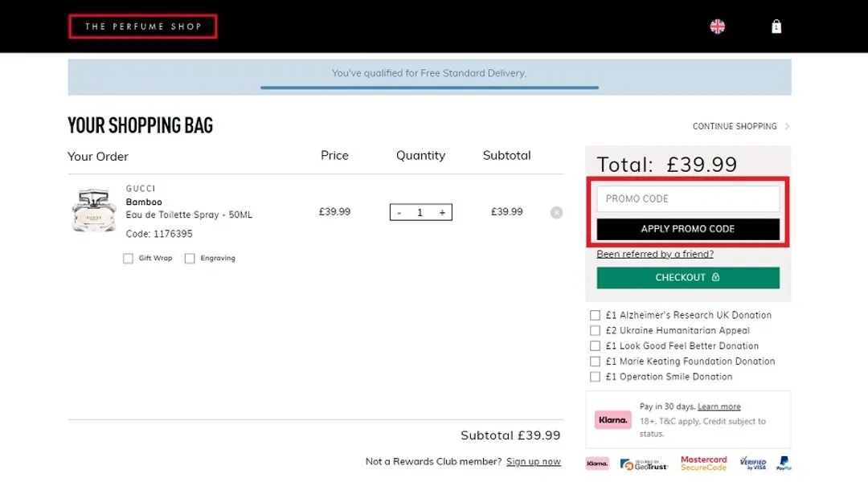
Task: Click the pink Klarna logo in payment box
Action: pos(612,420)
